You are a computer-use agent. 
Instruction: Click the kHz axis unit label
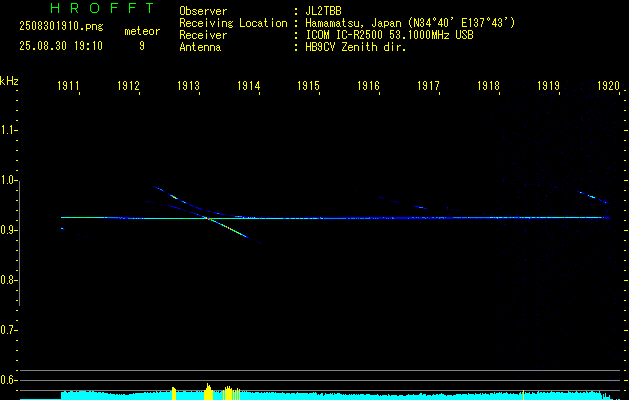(x=9, y=81)
